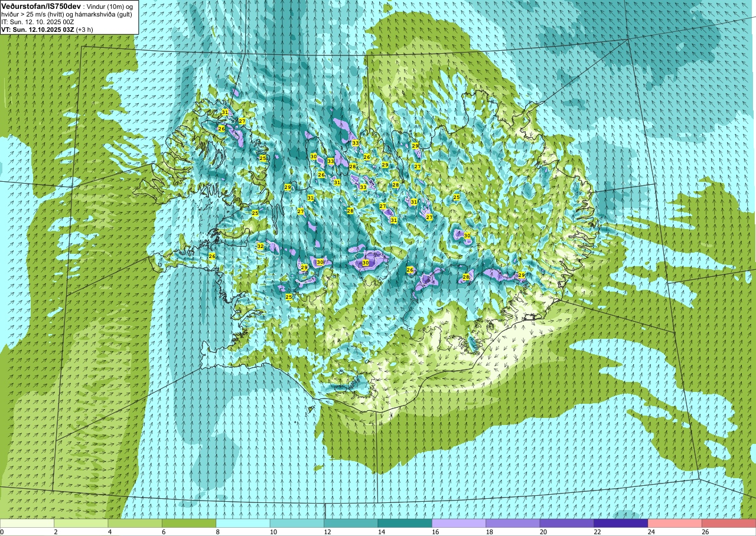This screenshot has width=756, height=536.
Task: Select the salmon red legend swatch above 26
Action: [x=729, y=523]
